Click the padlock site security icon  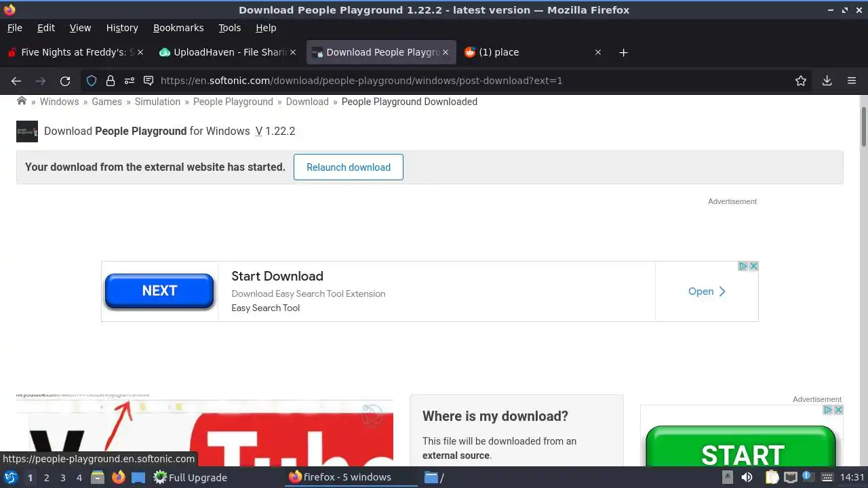[111, 81]
